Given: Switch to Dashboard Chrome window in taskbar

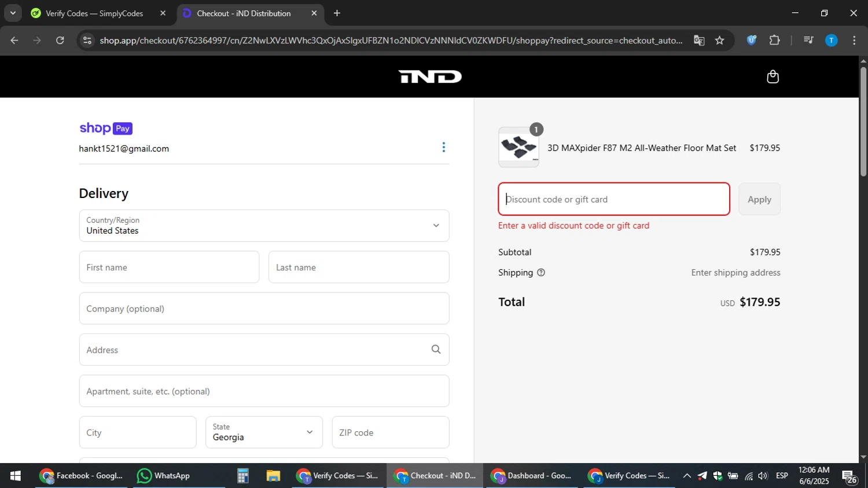Looking at the screenshot, I should pyautogui.click(x=532, y=476).
